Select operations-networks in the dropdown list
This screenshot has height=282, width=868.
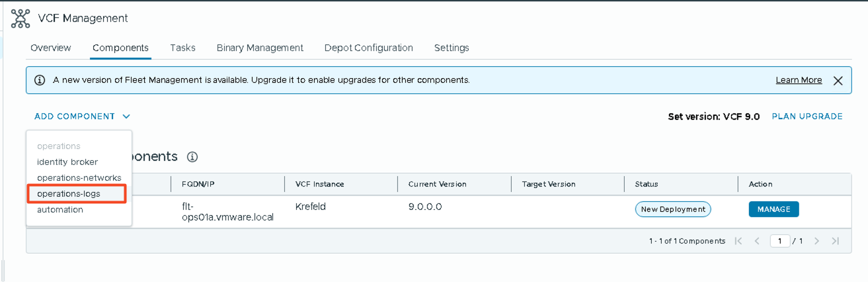tap(79, 177)
